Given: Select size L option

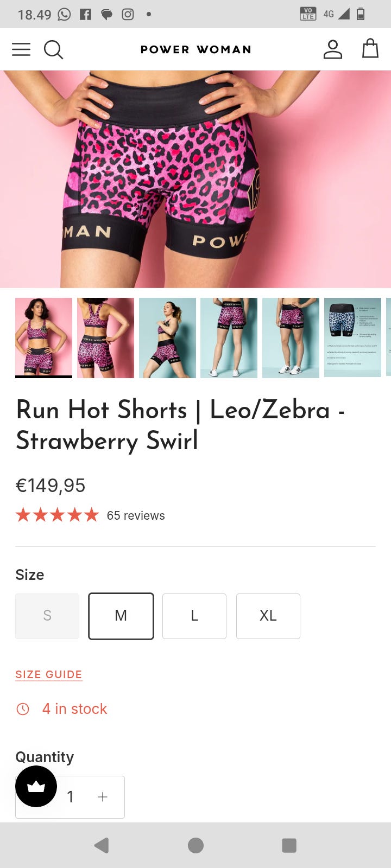Looking at the screenshot, I should click(194, 616).
